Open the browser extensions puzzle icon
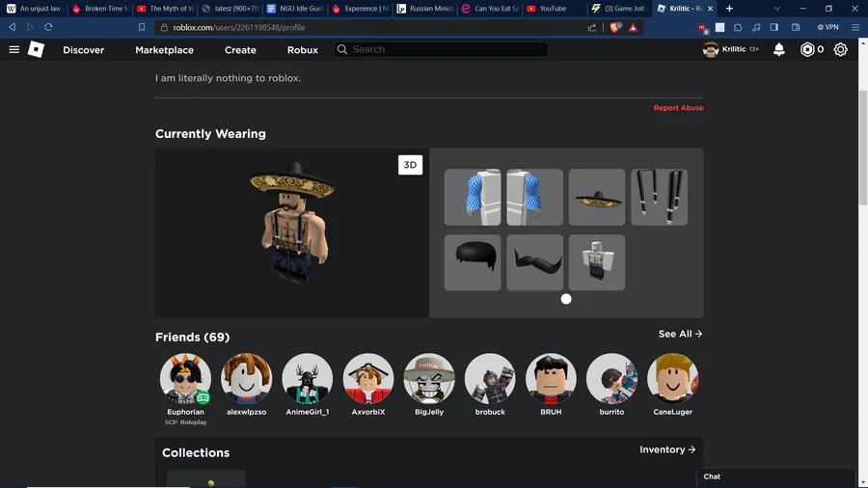The width and height of the screenshot is (868, 488). point(738,27)
